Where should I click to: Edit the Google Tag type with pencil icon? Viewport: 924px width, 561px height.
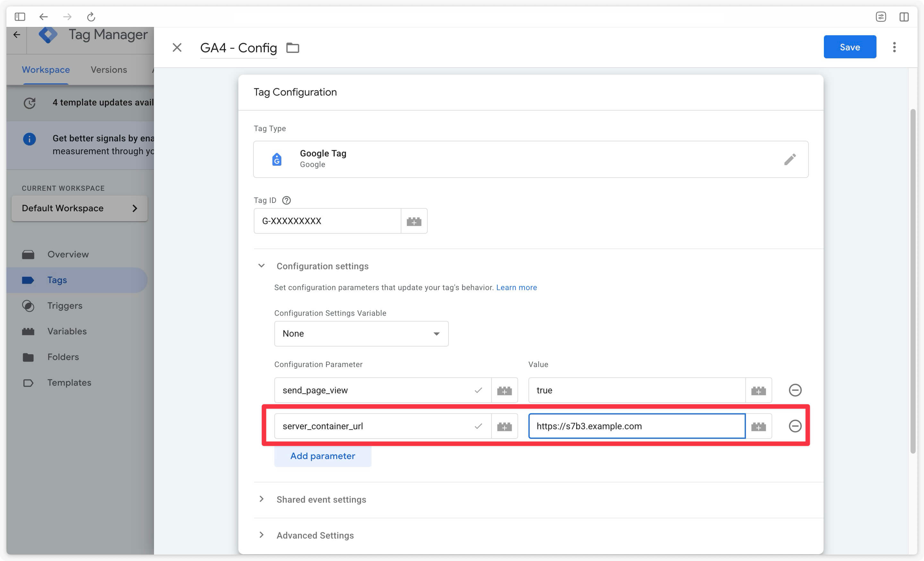(x=790, y=159)
